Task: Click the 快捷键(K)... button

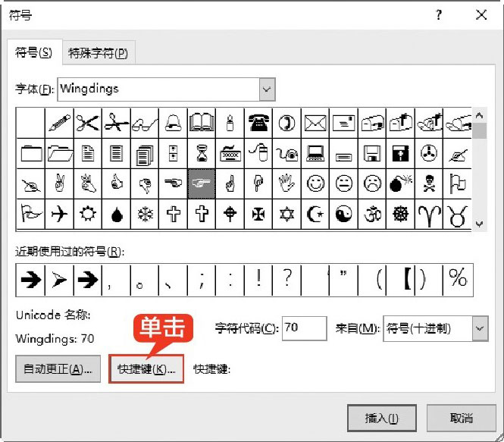Action: click(x=146, y=369)
